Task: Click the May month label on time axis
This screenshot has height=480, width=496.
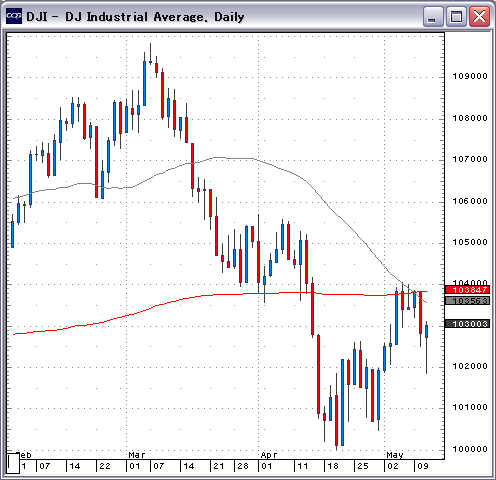Action: (x=395, y=455)
